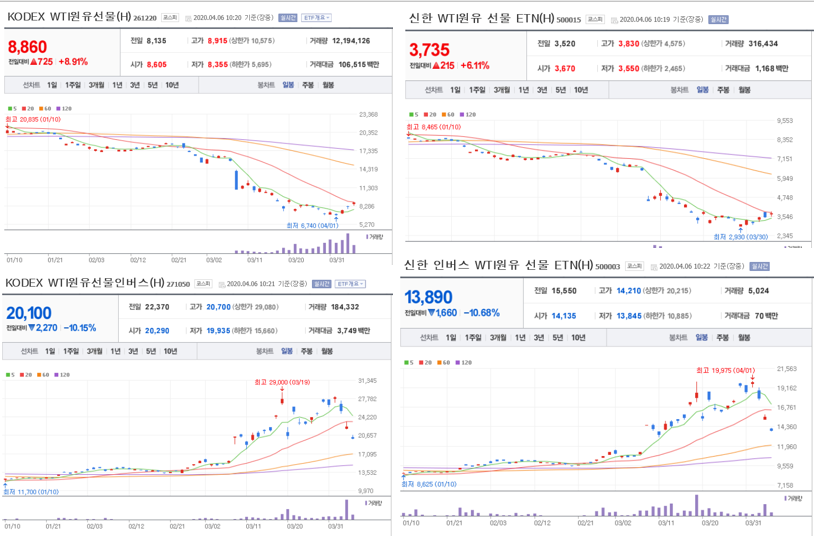This screenshot has width=814, height=536.
Task: Select 1주일 line chart in 신한 인버스 500003 panel
Action: pos(473,338)
